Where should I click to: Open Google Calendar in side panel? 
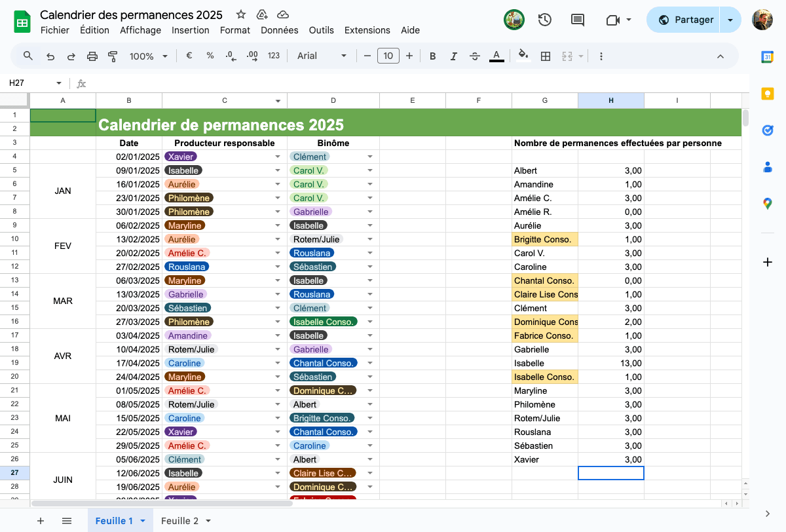768,57
